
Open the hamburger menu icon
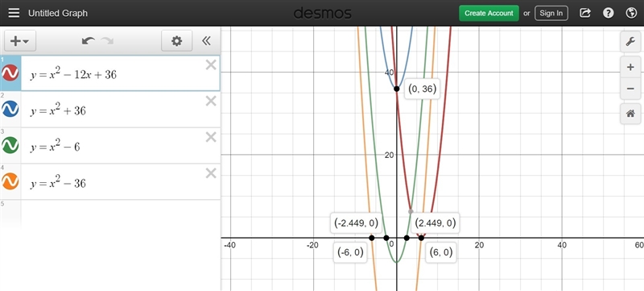pyautogui.click(x=14, y=13)
